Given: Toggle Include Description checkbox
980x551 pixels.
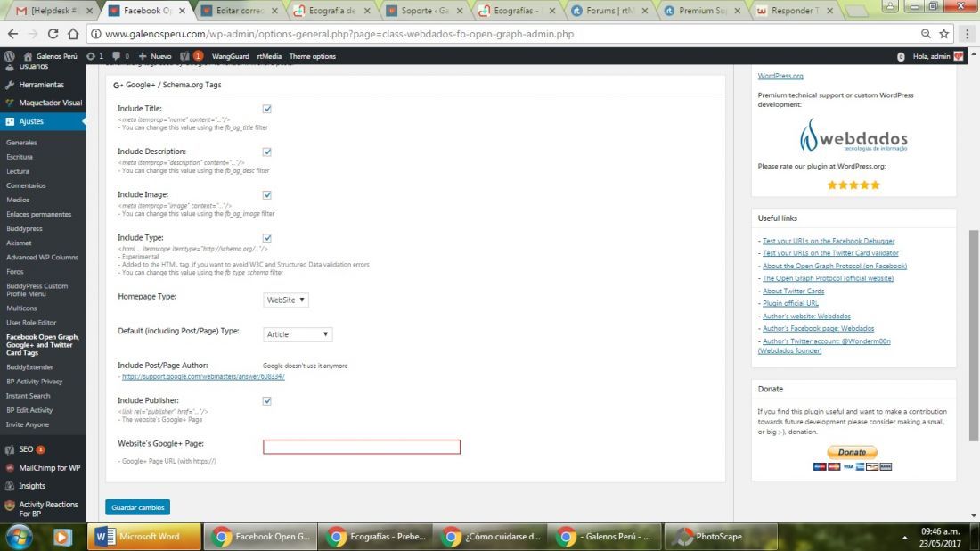Looking at the screenshot, I should click(x=267, y=152).
